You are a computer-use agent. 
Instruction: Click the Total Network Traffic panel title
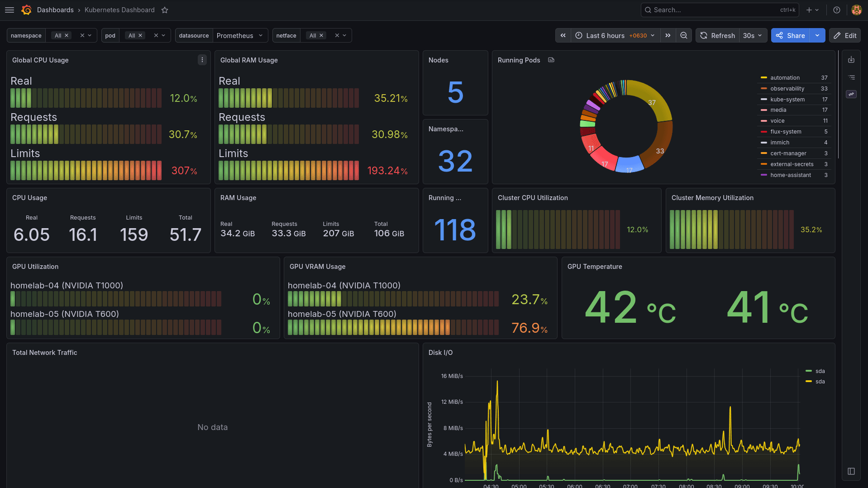(44, 353)
